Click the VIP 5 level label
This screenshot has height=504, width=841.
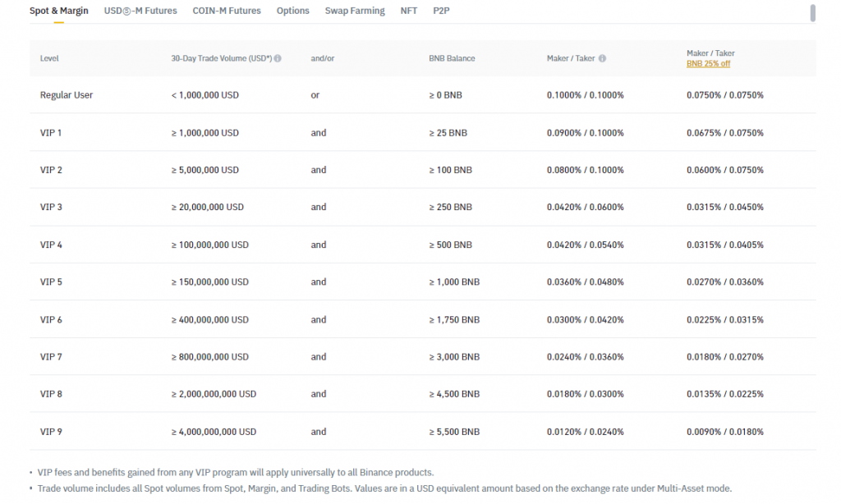click(51, 282)
